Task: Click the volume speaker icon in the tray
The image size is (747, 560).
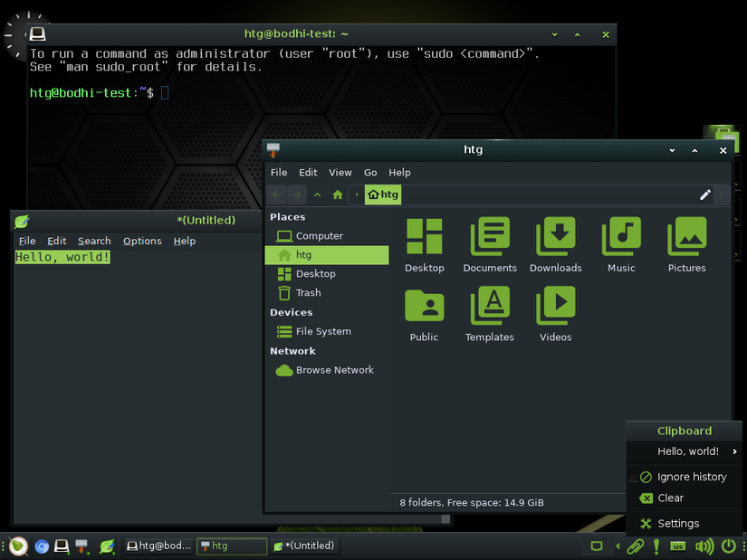Action: coord(704,546)
